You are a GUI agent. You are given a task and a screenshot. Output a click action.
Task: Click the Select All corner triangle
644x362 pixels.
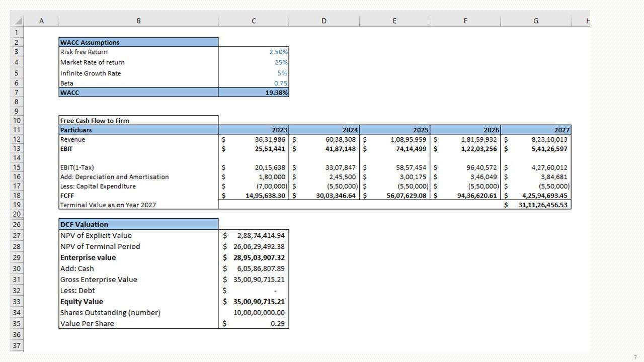point(19,21)
